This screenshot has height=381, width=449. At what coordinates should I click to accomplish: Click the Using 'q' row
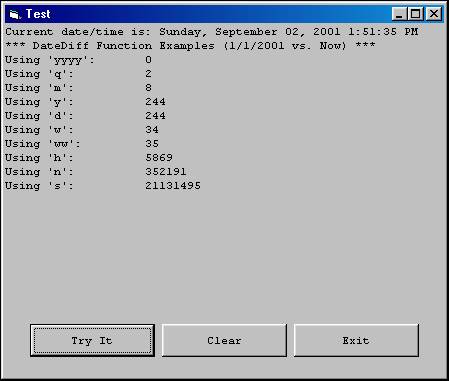78,74
